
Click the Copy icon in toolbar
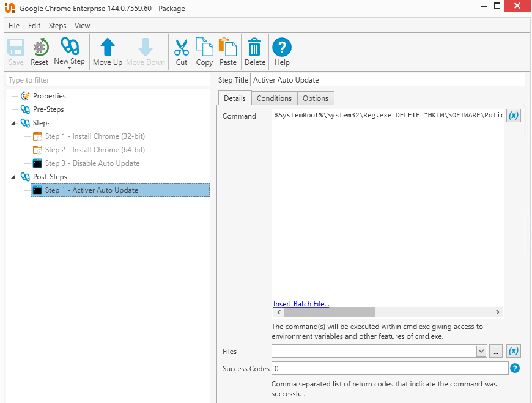(204, 47)
